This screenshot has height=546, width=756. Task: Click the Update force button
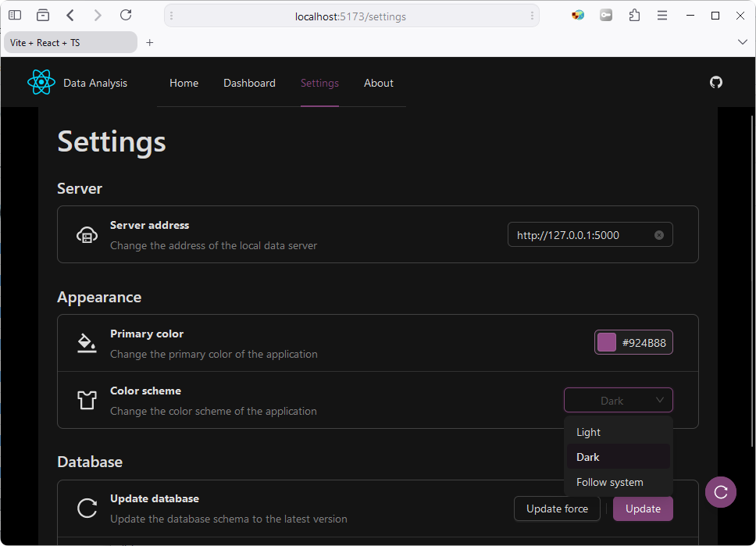pyautogui.click(x=557, y=509)
